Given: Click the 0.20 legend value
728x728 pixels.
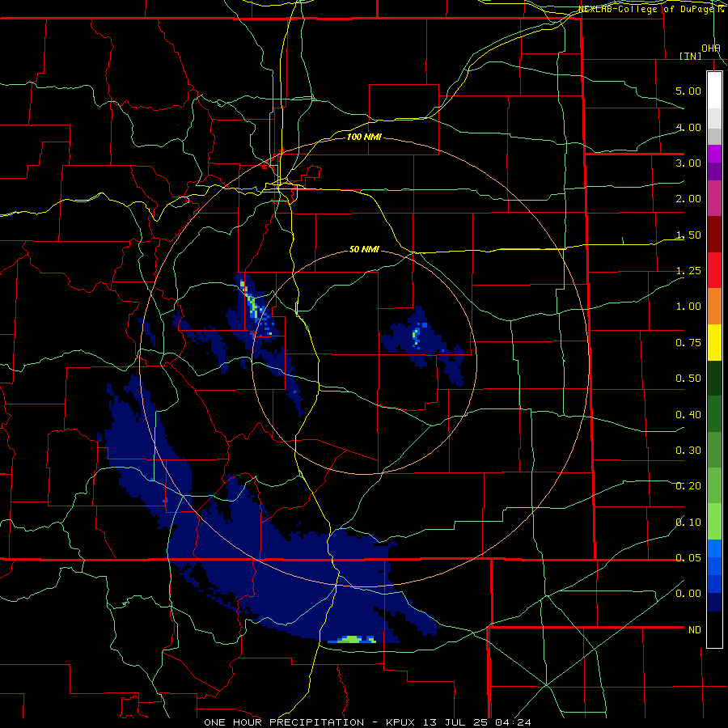Looking at the screenshot, I should click(688, 486).
